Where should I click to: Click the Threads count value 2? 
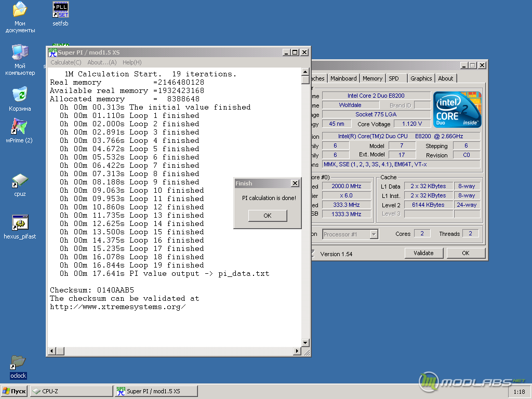pos(470,233)
